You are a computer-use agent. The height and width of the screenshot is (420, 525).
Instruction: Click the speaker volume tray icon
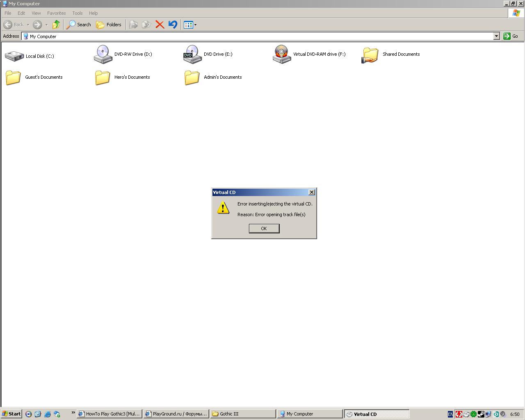coord(503,414)
